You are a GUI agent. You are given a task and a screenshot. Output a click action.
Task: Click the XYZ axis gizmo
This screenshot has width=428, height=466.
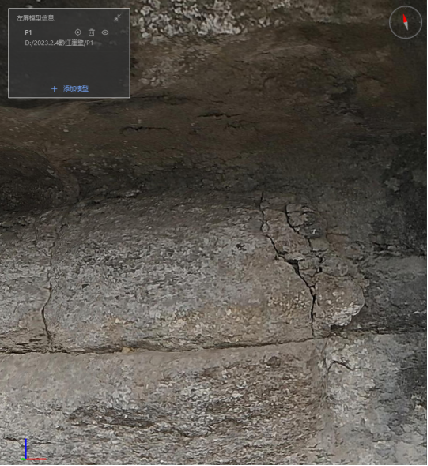pos(33,450)
